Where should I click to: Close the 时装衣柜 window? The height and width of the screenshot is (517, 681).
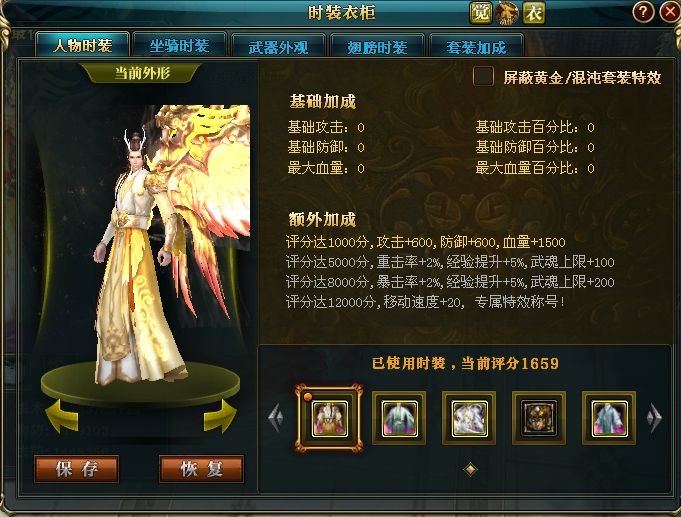tap(669, 11)
